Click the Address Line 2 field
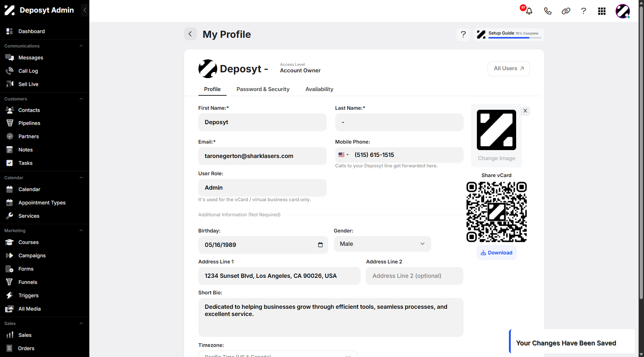Image resolution: width=644 pixels, height=357 pixels. (414, 276)
